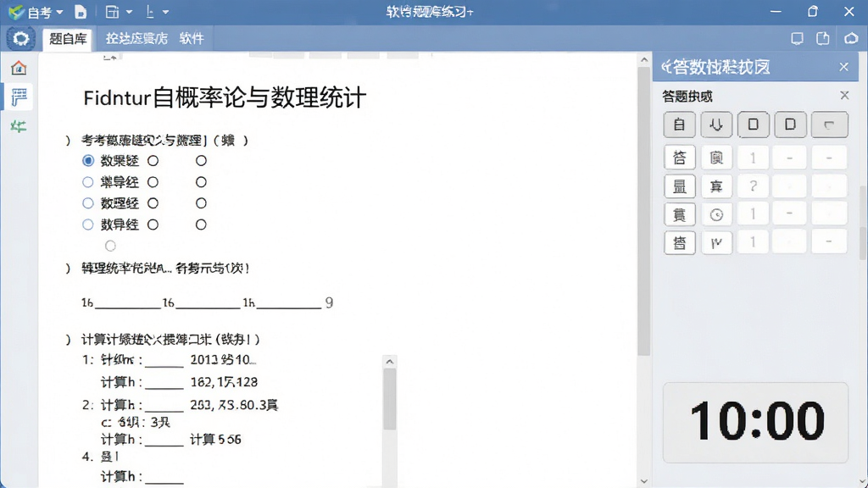Click the 自考 application logo

[x=17, y=12]
